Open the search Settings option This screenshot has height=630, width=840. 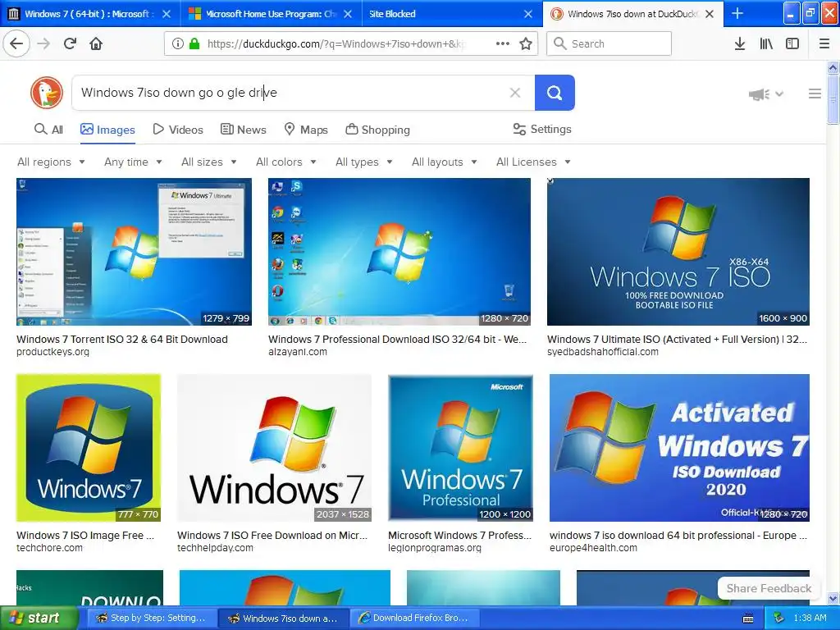click(x=542, y=129)
